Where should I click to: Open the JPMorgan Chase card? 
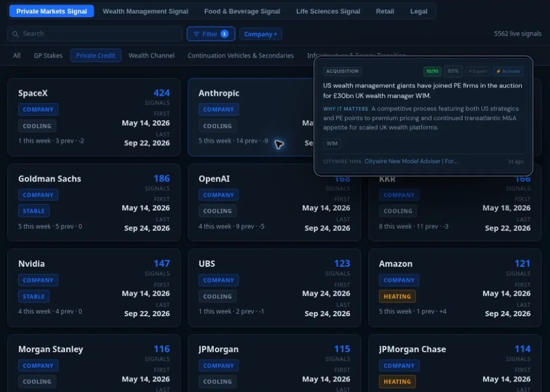[455, 363]
